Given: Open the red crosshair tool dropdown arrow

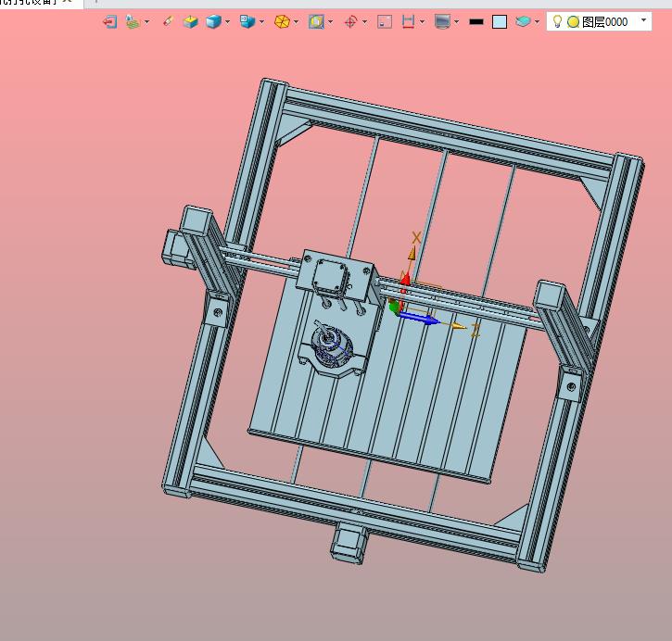Looking at the screenshot, I should click(364, 22).
